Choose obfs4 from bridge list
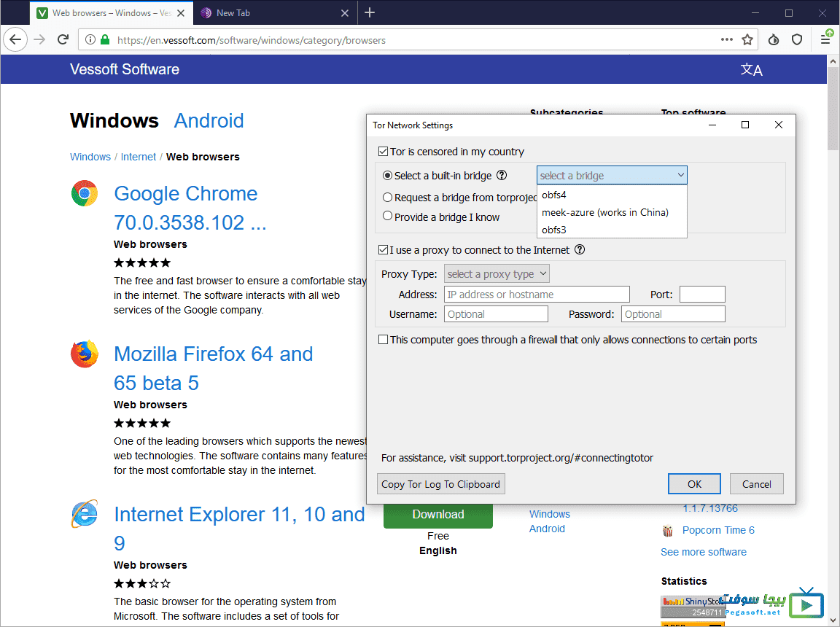This screenshot has height=627, width=840. click(x=612, y=195)
